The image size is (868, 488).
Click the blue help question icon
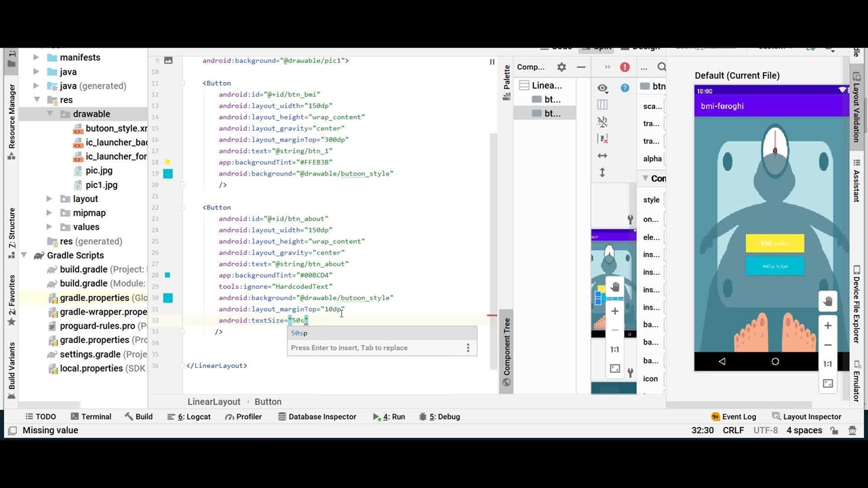625,88
